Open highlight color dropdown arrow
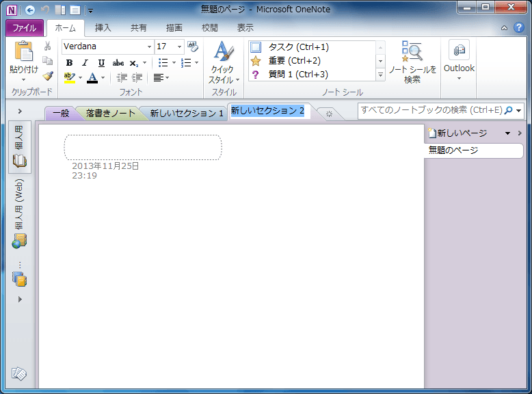Screen dimensions: 532x394 click(81, 78)
